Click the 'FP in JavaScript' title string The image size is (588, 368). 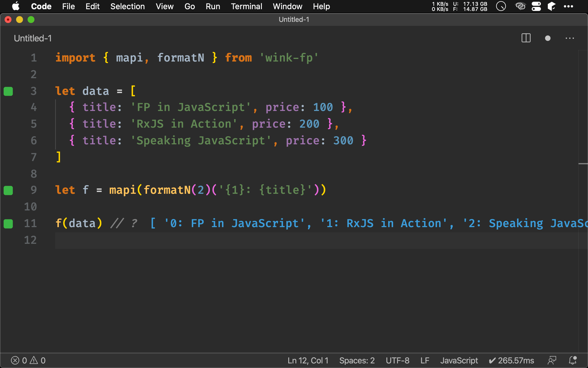191,107
